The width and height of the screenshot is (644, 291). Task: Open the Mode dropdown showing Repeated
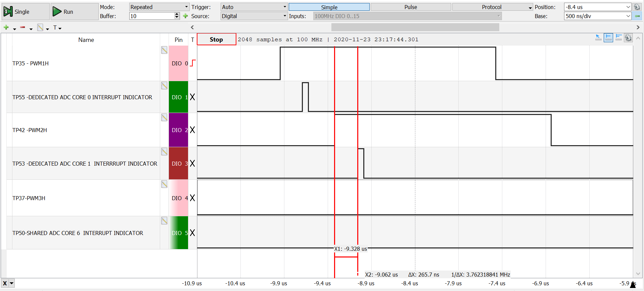[159, 7]
